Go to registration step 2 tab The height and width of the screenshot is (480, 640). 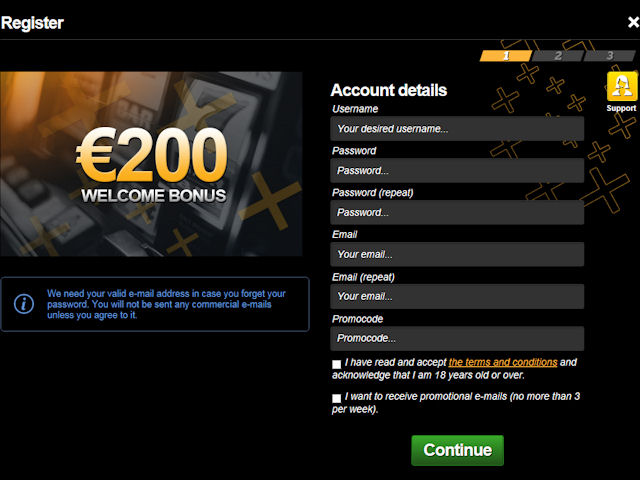tap(558, 56)
